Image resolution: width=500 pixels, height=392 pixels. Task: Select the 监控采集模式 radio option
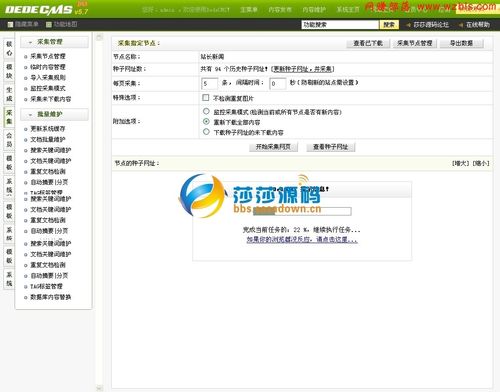(x=206, y=111)
